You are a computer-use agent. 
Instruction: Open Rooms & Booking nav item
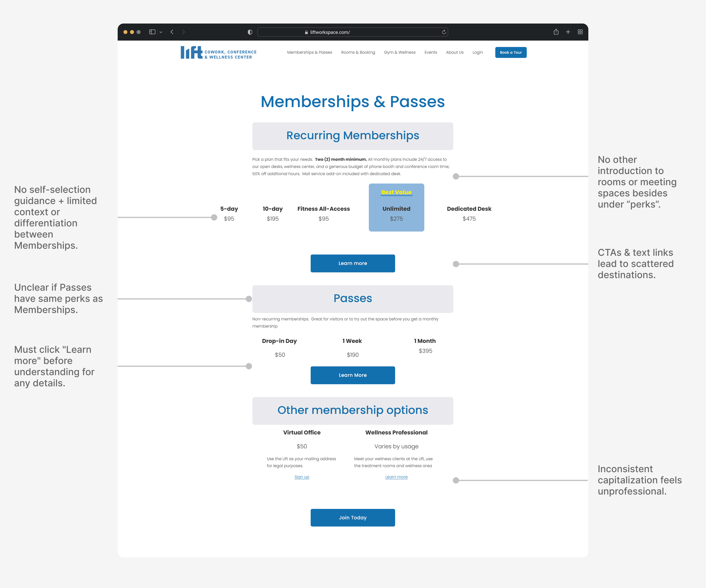click(358, 52)
